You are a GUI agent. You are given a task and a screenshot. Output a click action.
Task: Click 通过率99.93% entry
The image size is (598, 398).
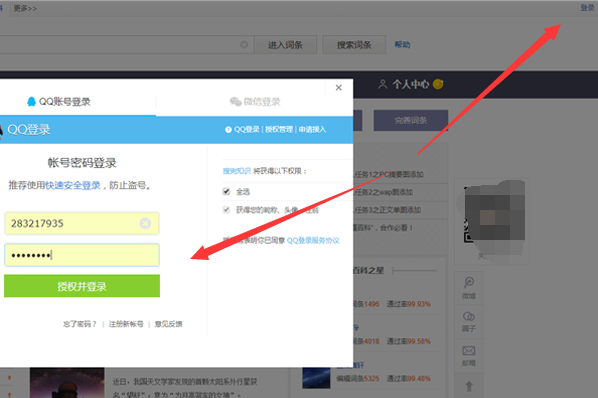[409, 304]
